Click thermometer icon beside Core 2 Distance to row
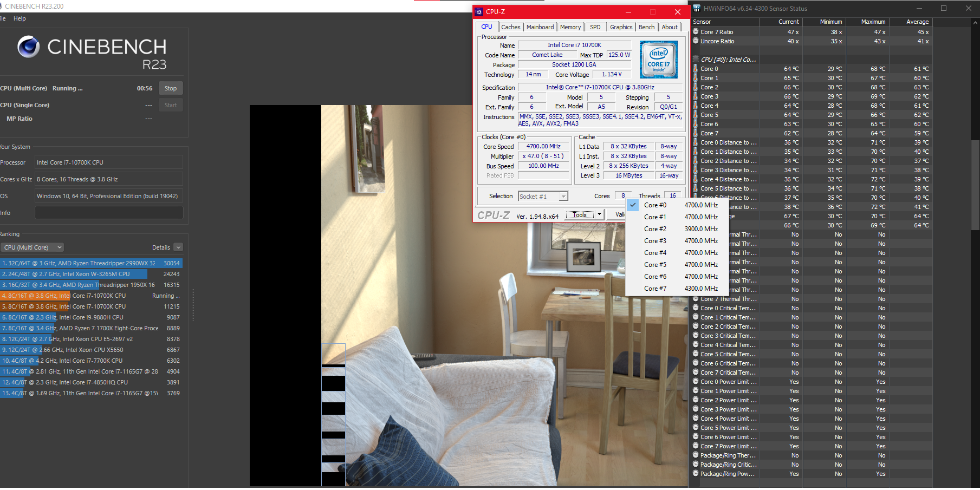Viewport: 980px width, 490px height. coord(696,161)
